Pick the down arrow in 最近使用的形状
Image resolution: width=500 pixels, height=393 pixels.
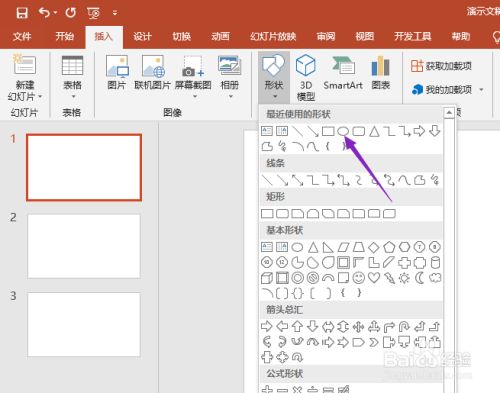[435, 131]
